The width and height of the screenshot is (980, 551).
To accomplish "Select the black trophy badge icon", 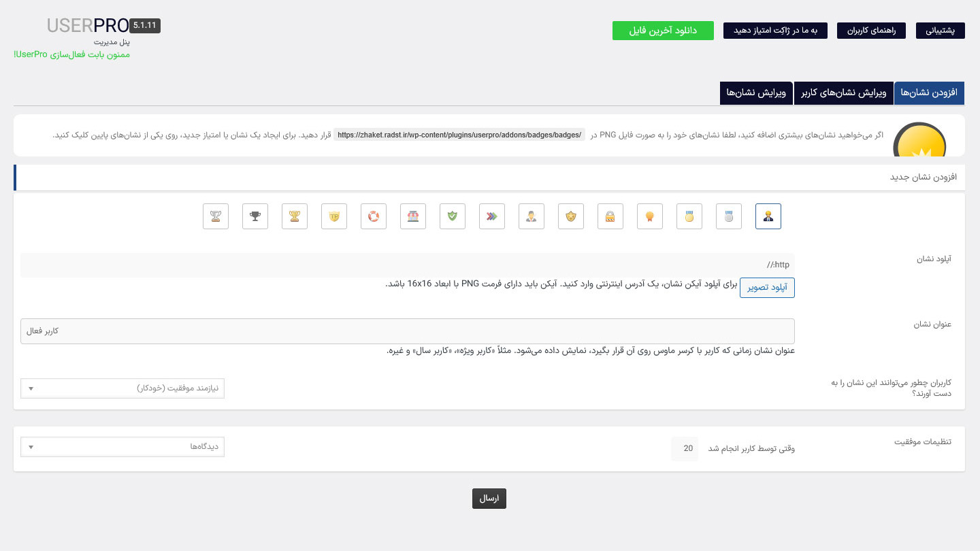I will 255,216.
